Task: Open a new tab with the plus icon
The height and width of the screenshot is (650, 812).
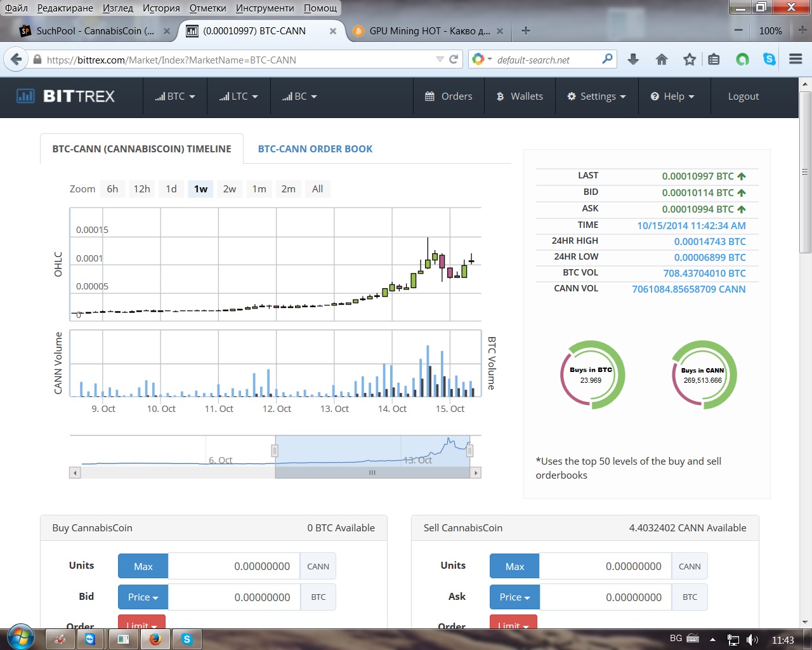Action: coord(526,30)
